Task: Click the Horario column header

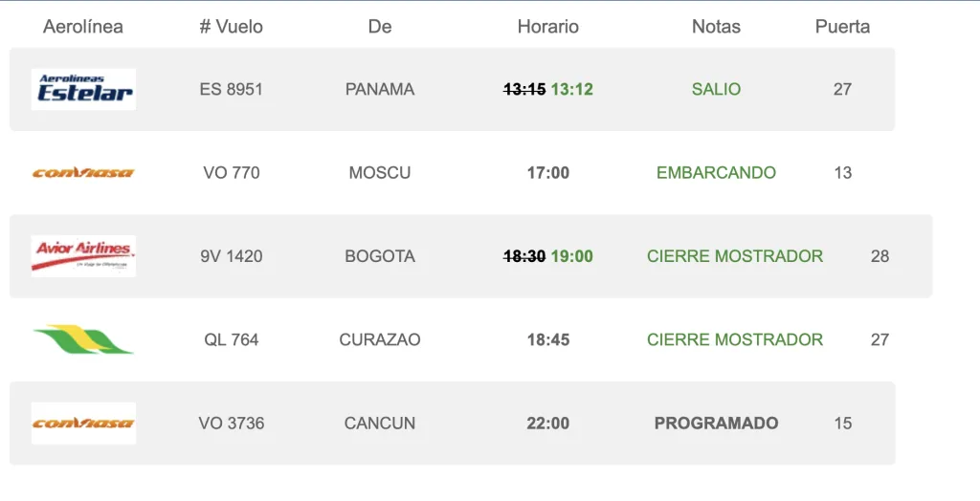Action: point(548,26)
